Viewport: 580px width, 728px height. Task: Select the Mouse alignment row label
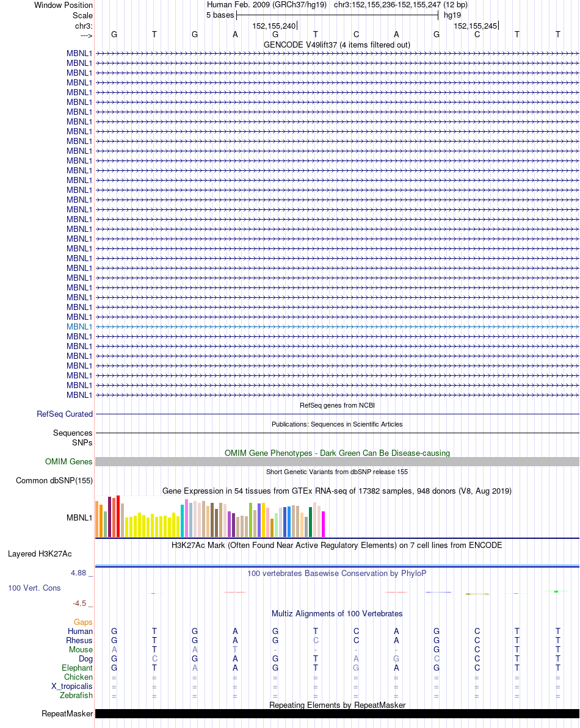(81, 649)
